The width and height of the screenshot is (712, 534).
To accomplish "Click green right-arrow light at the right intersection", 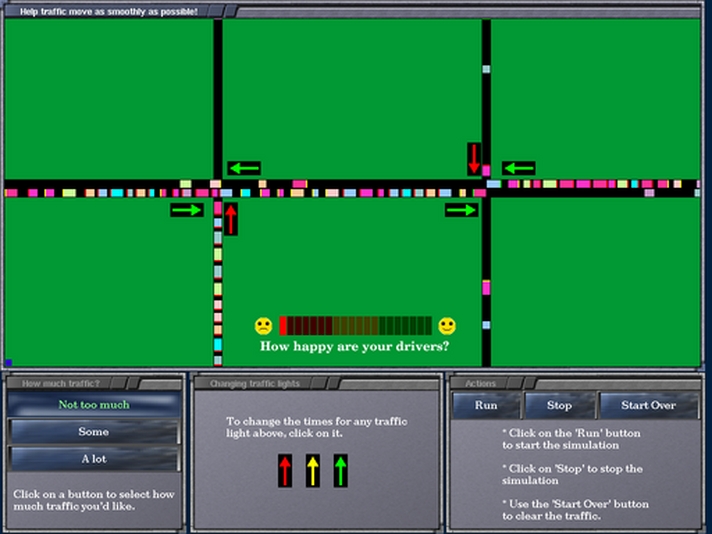I will coord(461,210).
